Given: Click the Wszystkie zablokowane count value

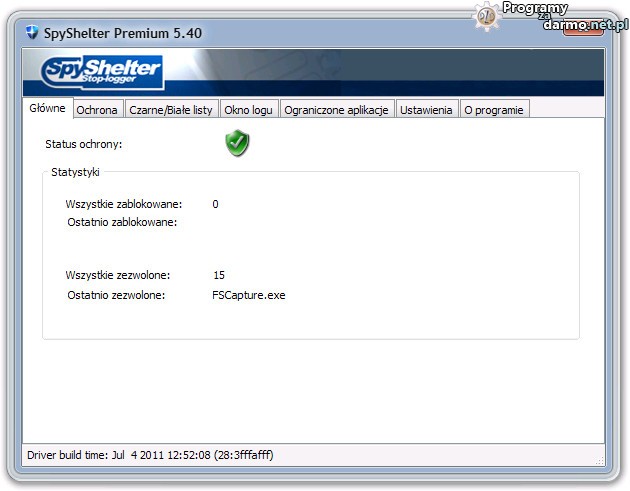Looking at the screenshot, I should [215, 204].
